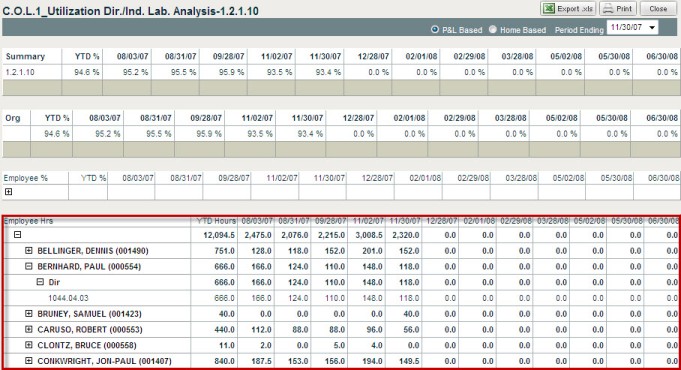681x370 pixels.
Task: Select the P&L Based radio option
Action: (x=435, y=30)
